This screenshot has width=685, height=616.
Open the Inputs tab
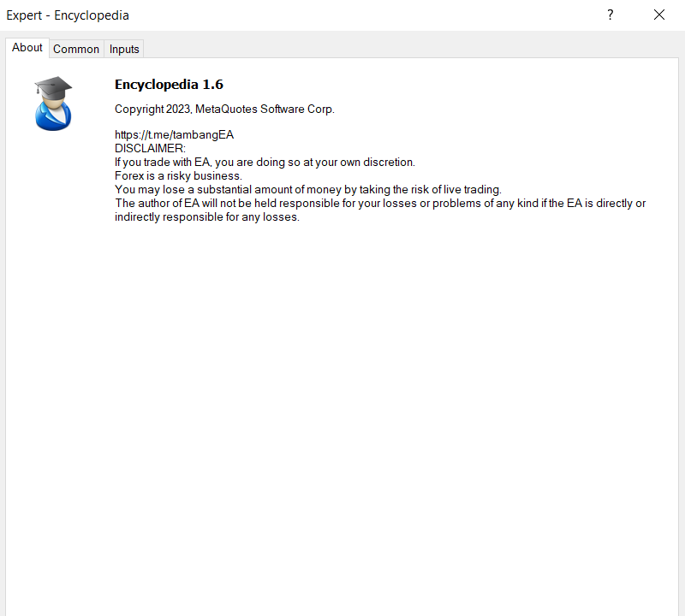tap(124, 49)
